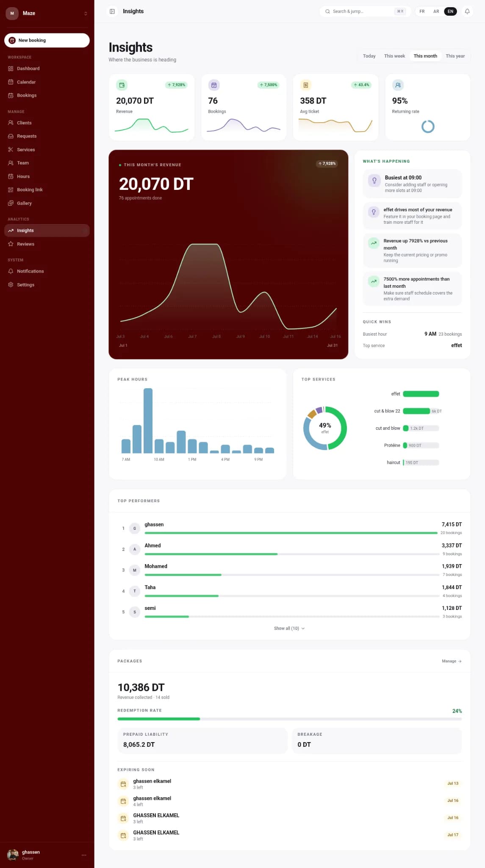Open the Team section icon
Screen dimensions: 485x868
[11, 163]
